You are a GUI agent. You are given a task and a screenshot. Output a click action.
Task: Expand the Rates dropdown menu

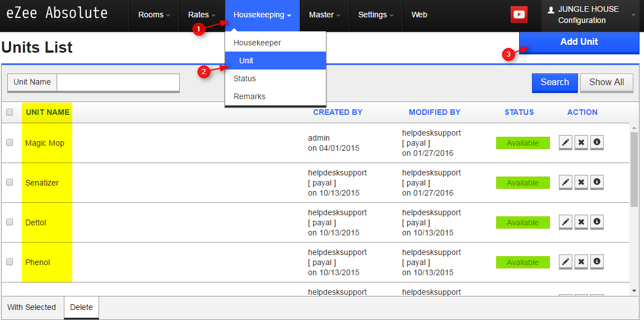pos(202,15)
